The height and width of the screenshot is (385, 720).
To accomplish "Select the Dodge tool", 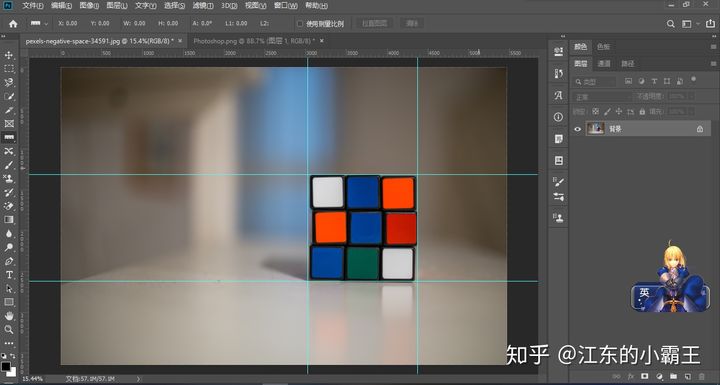I will [9, 248].
